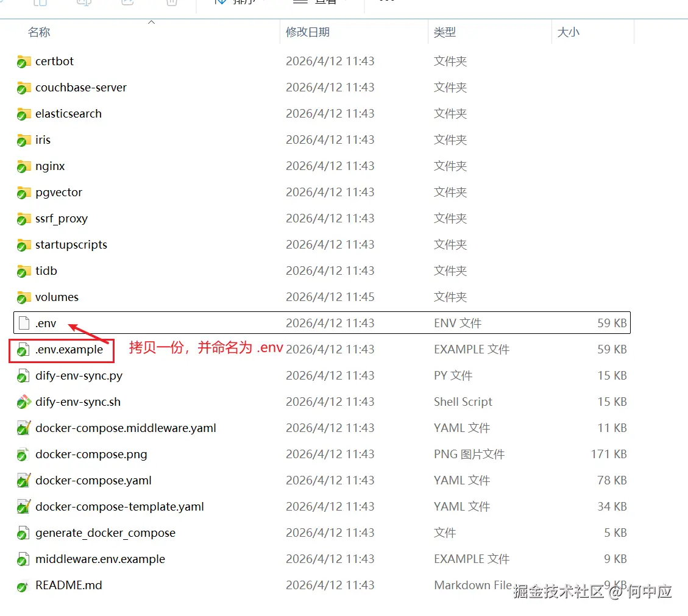Select the .env.example file name

tap(69, 350)
